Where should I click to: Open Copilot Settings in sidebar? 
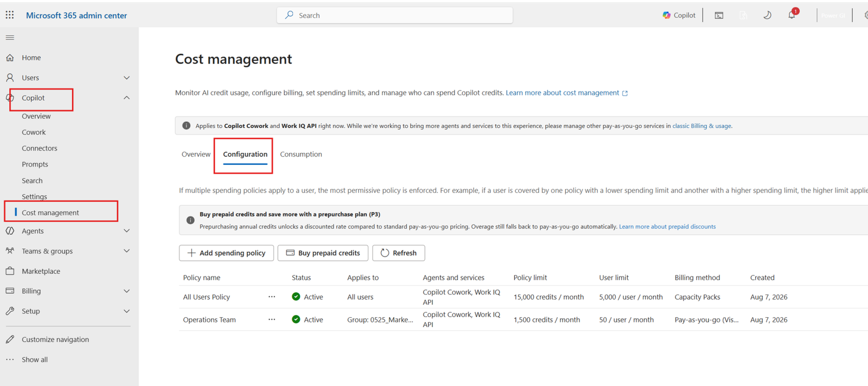coord(34,197)
